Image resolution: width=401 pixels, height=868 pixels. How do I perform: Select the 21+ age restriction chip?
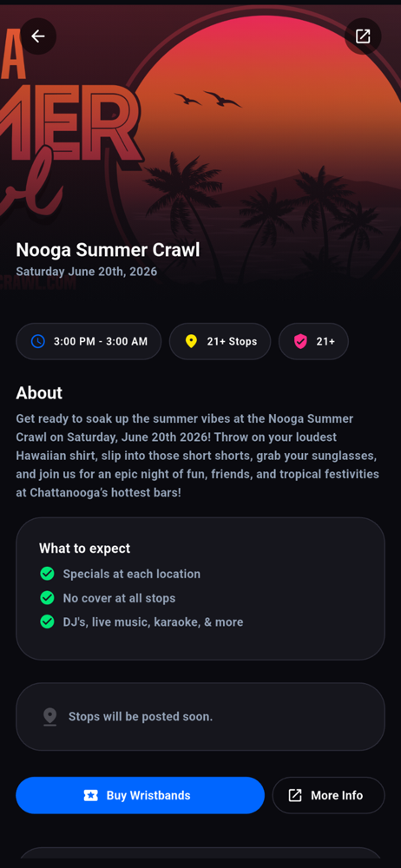pyautogui.click(x=313, y=341)
